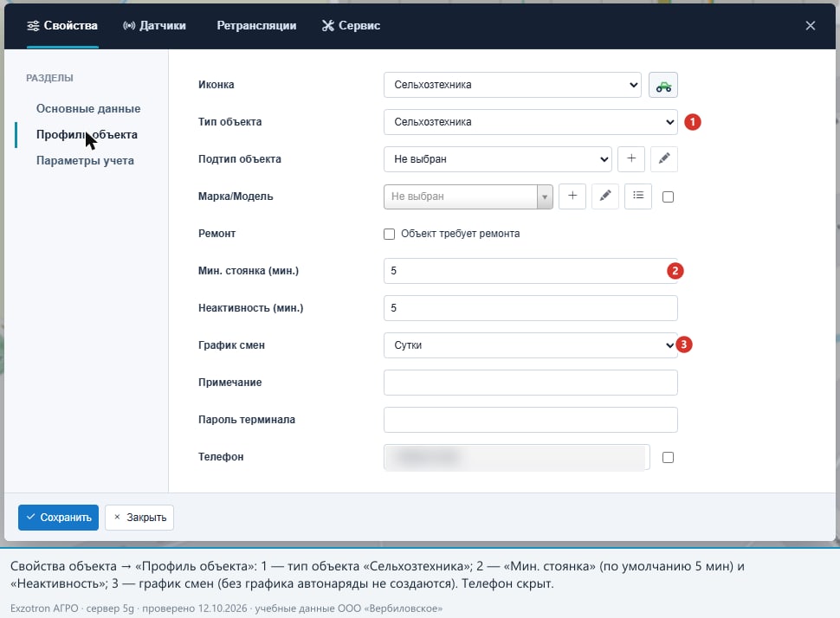Select the Основные данные section
Screen dimensions: 840x618
(88, 109)
